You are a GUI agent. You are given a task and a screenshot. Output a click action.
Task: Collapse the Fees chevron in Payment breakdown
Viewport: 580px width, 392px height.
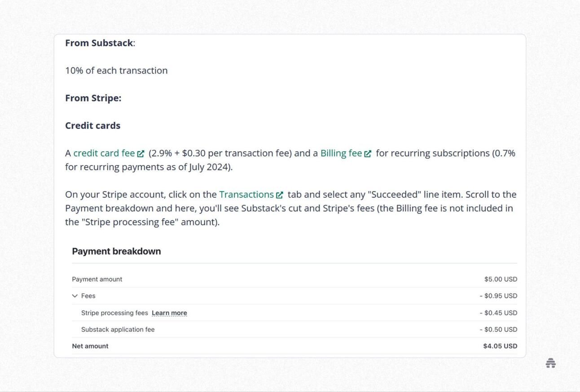(75, 296)
